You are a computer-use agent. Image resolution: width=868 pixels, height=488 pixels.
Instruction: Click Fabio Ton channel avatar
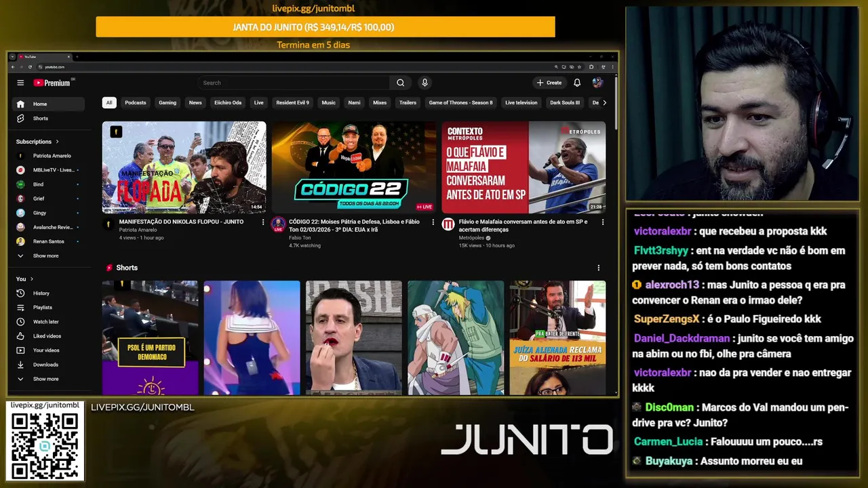click(x=279, y=224)
